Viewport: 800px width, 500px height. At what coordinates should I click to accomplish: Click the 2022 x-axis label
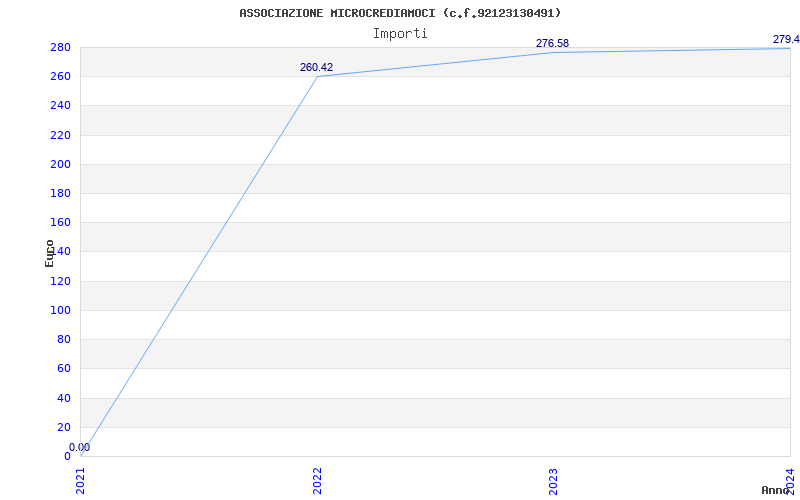point(317,481)
